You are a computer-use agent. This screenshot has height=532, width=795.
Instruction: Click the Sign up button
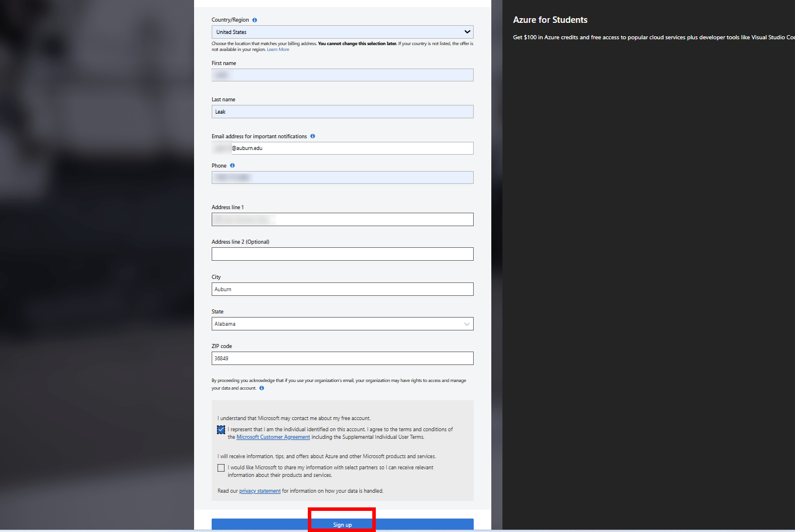(x=342, y=525)
